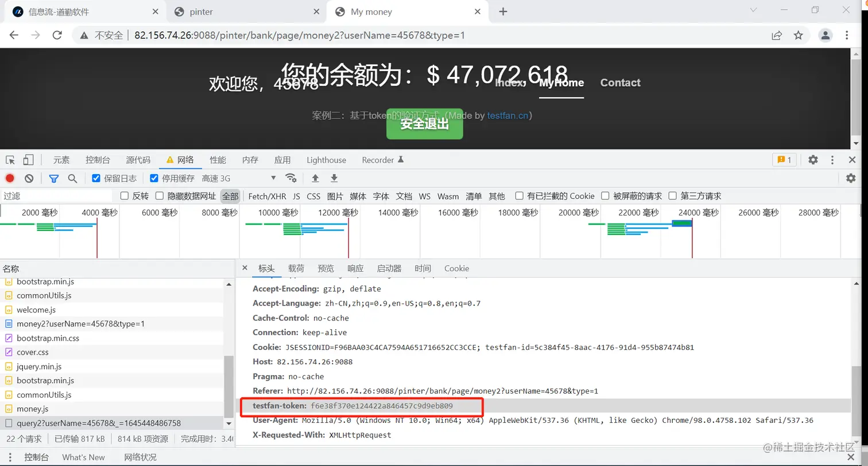Viewport: 868px width, 466px height.
Task: Bookmark this page with star icon
Action: tap(798, 35)
